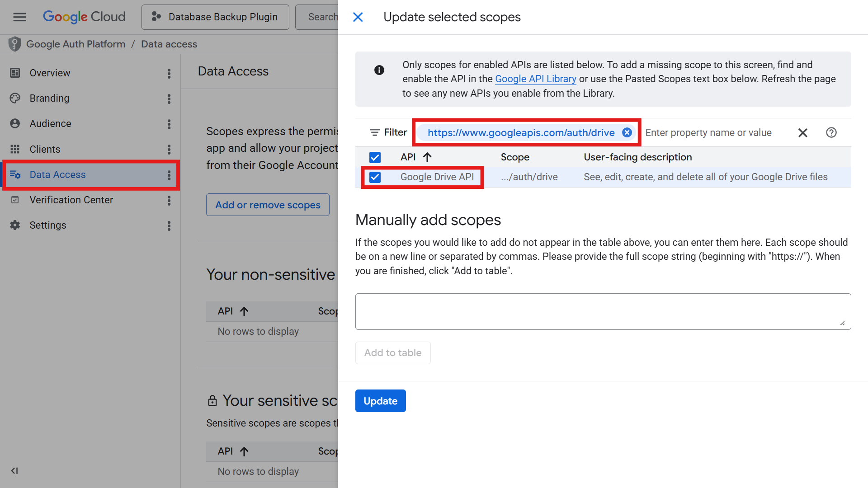Open Overview in the sidebar
This screenshot has width=868, height=488.
click(x=50, y=73)
